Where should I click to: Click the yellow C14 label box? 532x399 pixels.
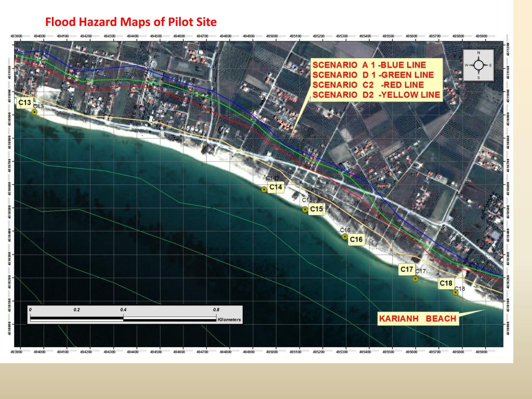(276, 187)
